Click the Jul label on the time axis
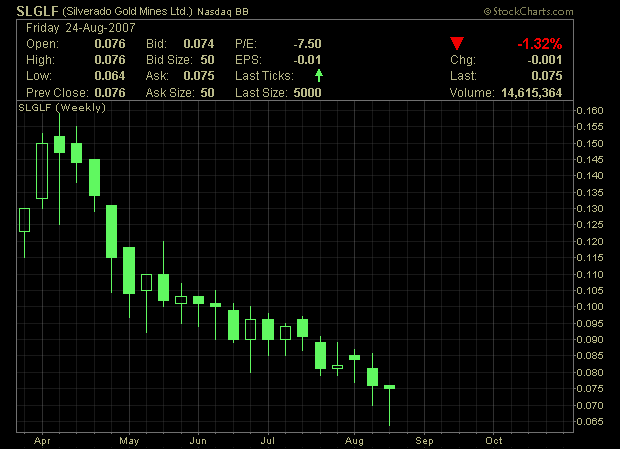This screenshot has height=449, width=620. (268, 441)
